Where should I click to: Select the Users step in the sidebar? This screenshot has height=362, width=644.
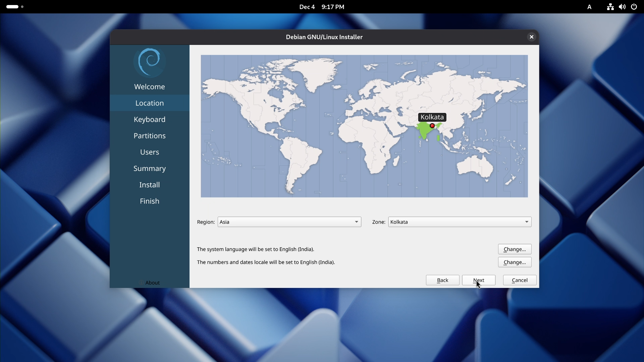(150, 152)
